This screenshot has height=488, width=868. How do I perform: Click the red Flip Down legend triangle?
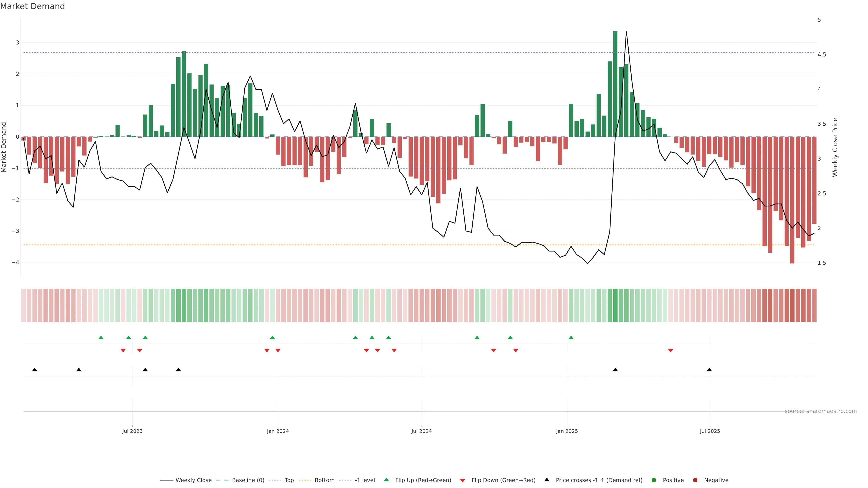tap(463, 480)
